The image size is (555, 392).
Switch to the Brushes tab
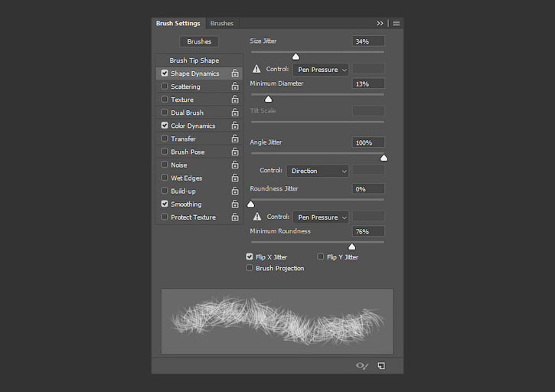pyautogui.click(x=221, y=23)
